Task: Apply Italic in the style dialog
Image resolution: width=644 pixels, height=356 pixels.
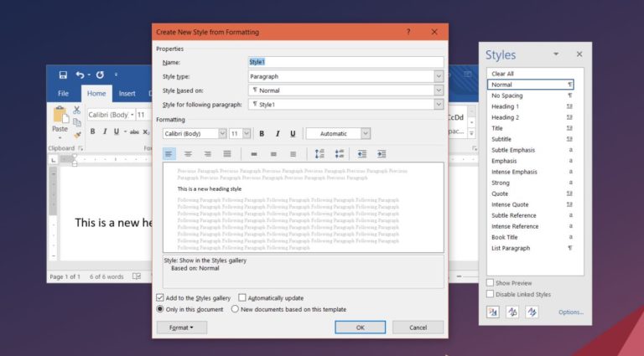Action: coord(277,133)
